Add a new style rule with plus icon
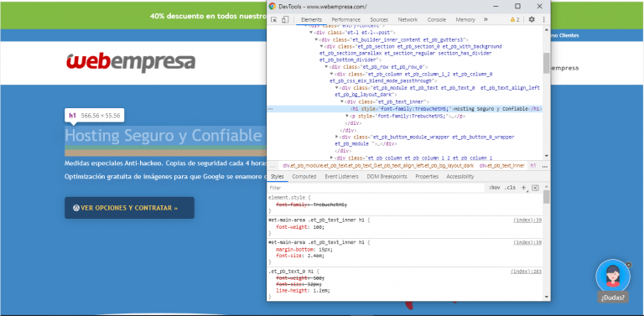The height and width of the screenshot is (316, 644). tap(523, 188)
